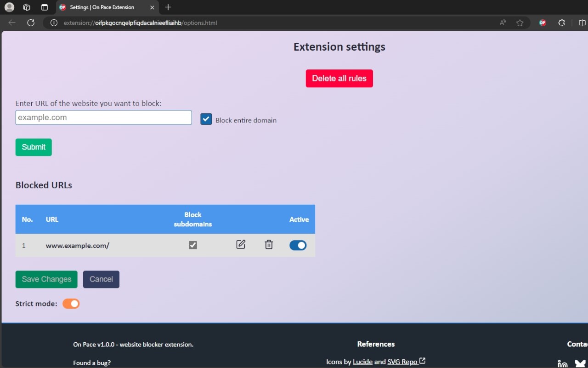Add this page to favorites star icon
The width and height of the screenshot is (588, 368).
(x=520, y=23)
